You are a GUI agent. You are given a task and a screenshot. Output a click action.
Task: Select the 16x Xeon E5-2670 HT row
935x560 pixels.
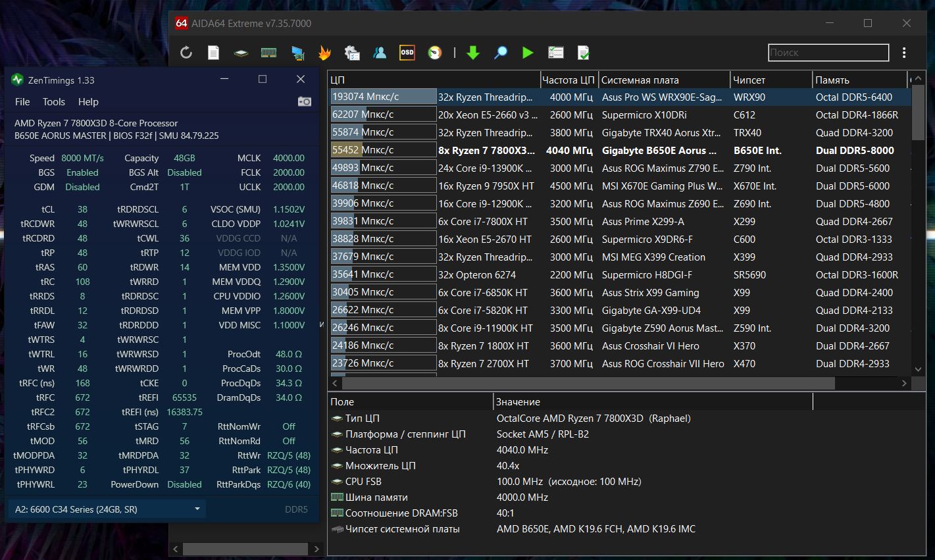click(x=620, y=239)
